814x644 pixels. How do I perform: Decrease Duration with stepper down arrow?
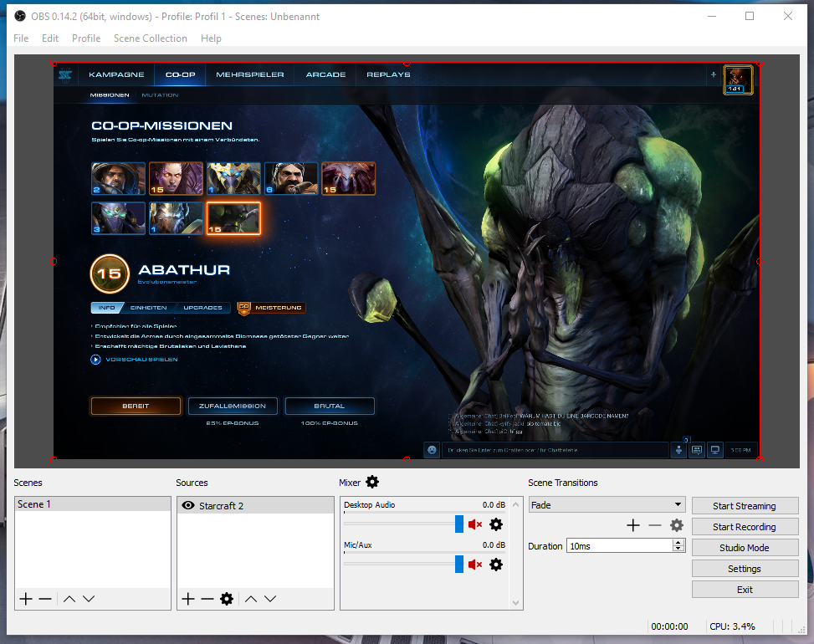pyautogui.click(x=678, y=549)
